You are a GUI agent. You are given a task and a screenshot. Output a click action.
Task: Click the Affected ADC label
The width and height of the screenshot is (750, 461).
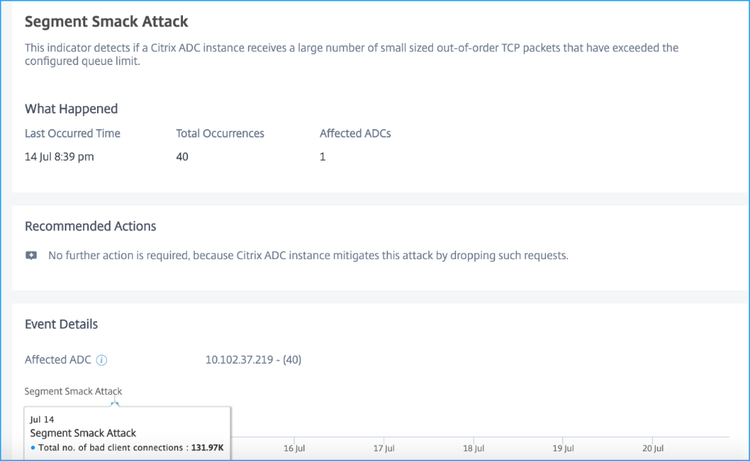pos(58,360)
